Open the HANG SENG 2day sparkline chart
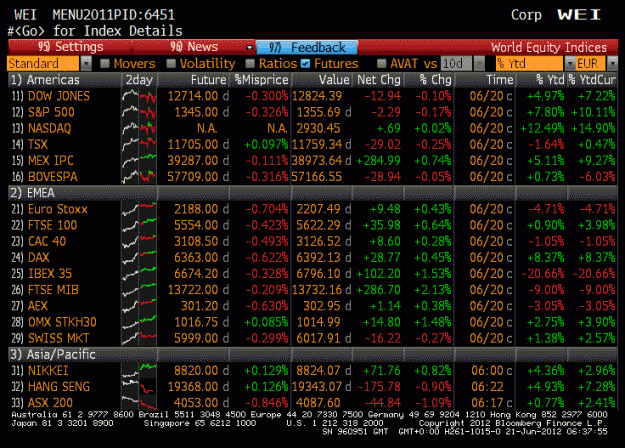Viewport: 625px width, 448px height. [139, 387]
